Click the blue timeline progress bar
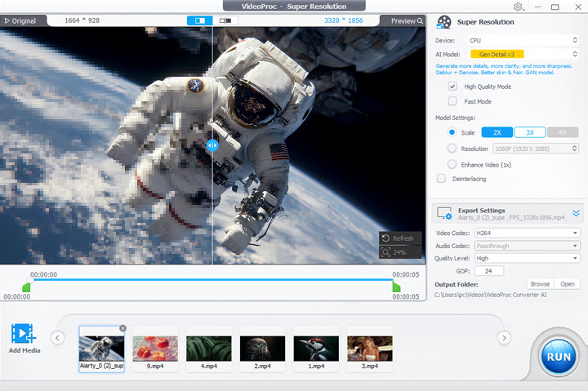This screenshot has height=391, width=588. [x=212, y=280]
